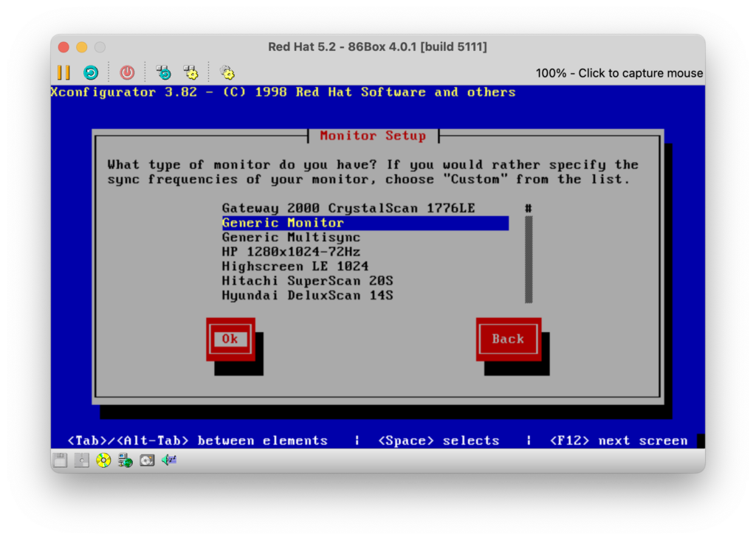Click the window title 'Red Hat 5.2 - 86Box'
This screenshot has height=540, width=756.
coord(377,46)
